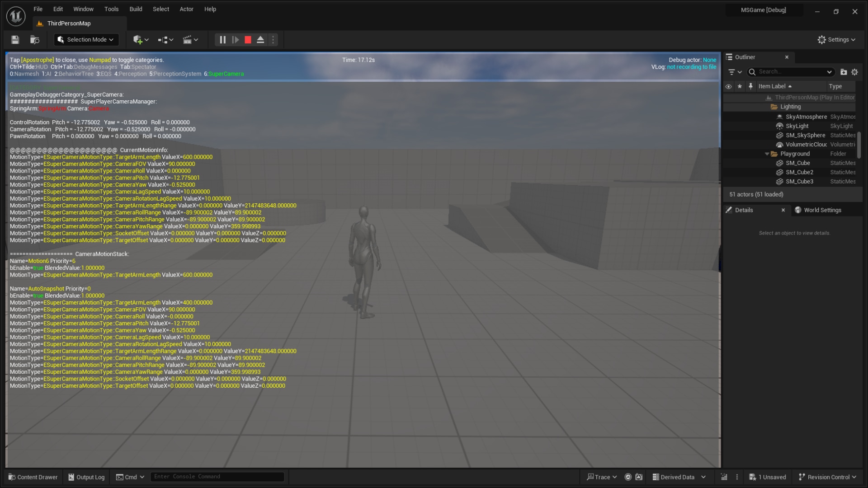868x488 pixels.
Task: Click the Save Current Level icon
Action: point(14,40)
